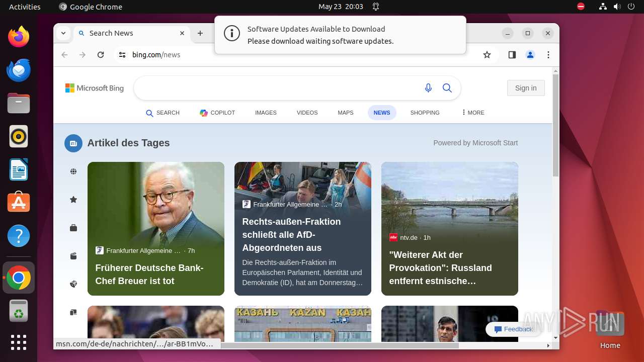Open Russland entfernt estnische article
This screenshot has width=644, height=362.
coord(450,229)
